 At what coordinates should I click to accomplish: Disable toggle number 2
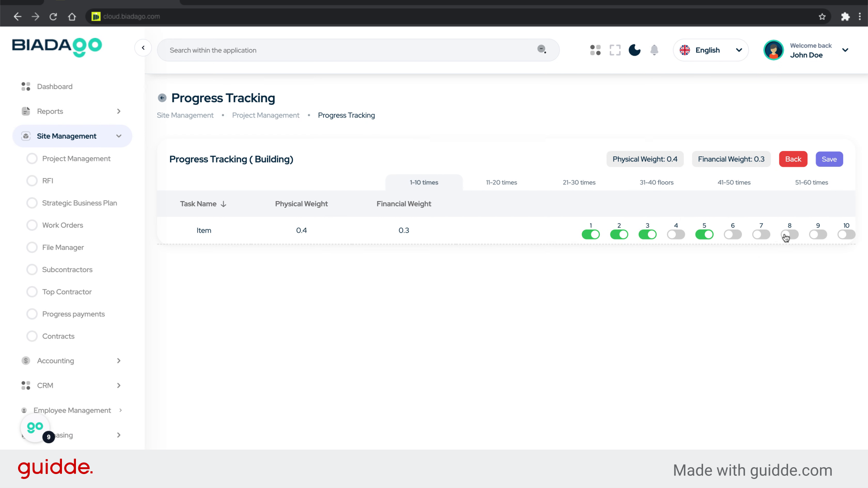pyautogui.click(x=619, y=235)
